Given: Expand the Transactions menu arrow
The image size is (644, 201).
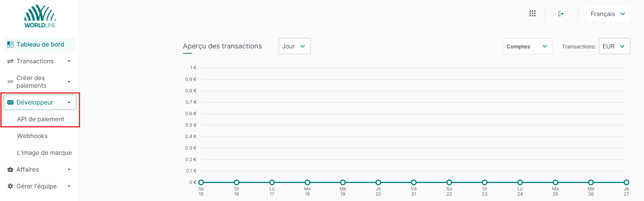Looking at the screenshot, I should coord(69,61).
